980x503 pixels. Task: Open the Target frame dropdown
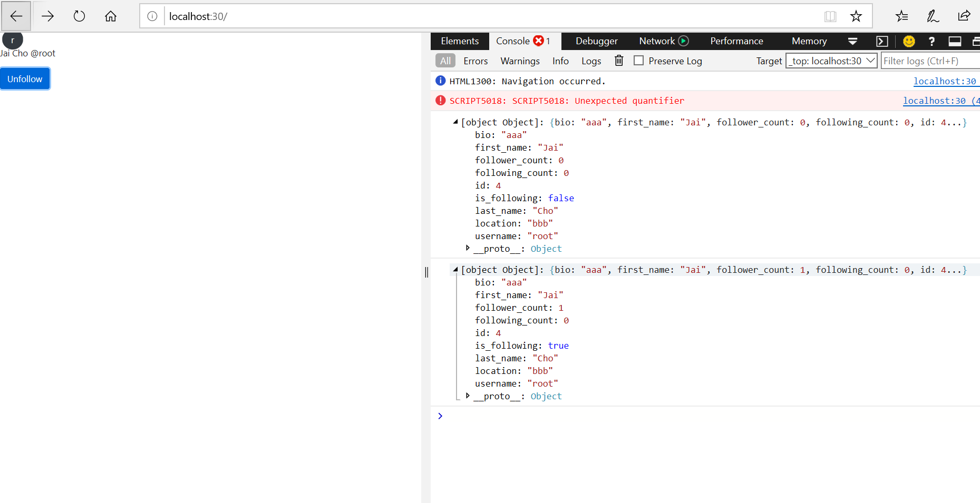pos(831,61)
